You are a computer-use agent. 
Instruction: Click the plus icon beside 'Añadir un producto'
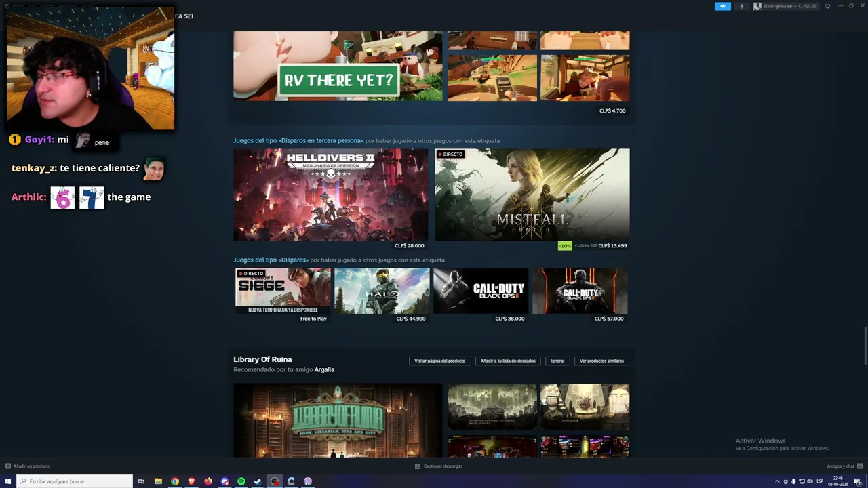[x=7, y=466]
